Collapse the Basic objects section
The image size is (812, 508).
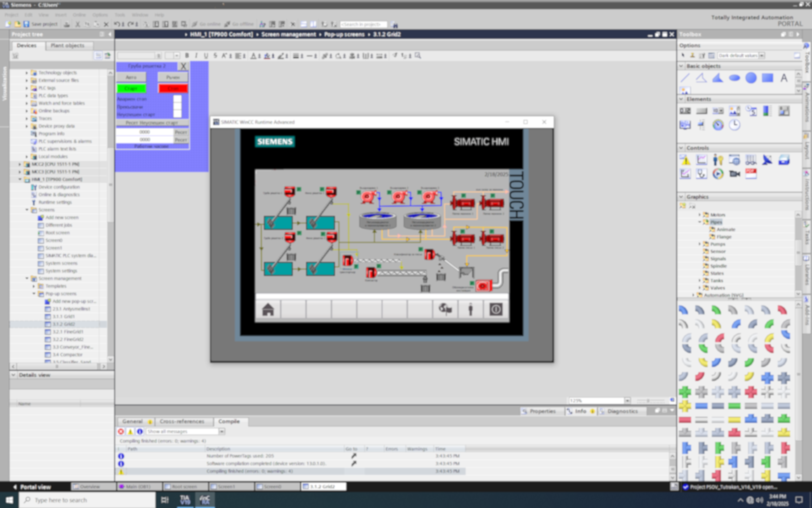[681, 66]
